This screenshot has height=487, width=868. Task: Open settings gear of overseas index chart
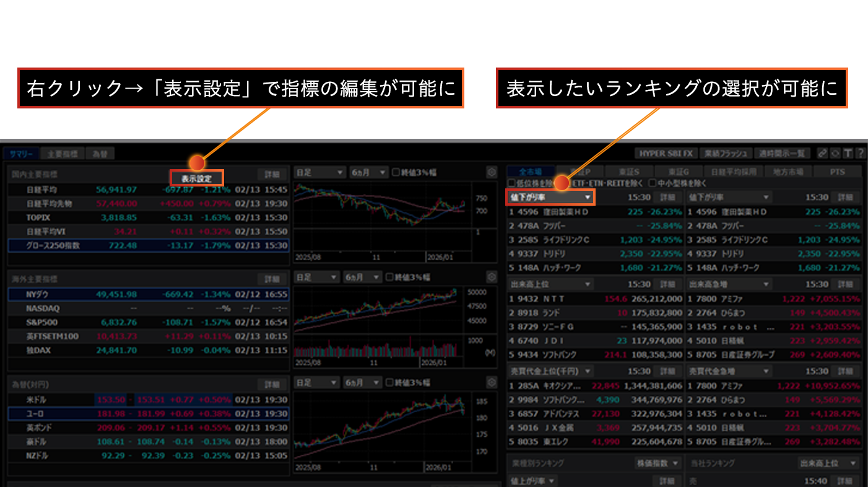pyautogui.click(x=492, y=277)
